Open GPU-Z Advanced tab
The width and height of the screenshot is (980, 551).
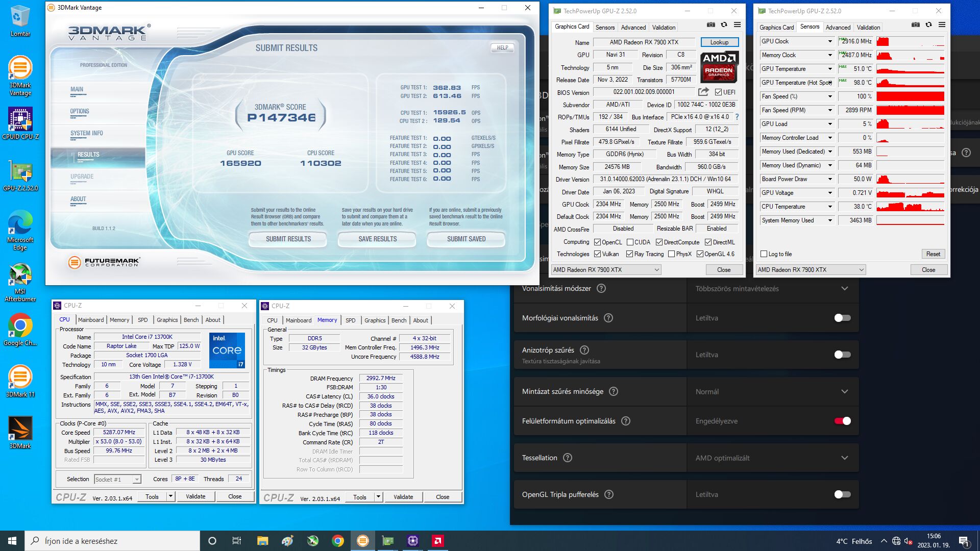633,28
